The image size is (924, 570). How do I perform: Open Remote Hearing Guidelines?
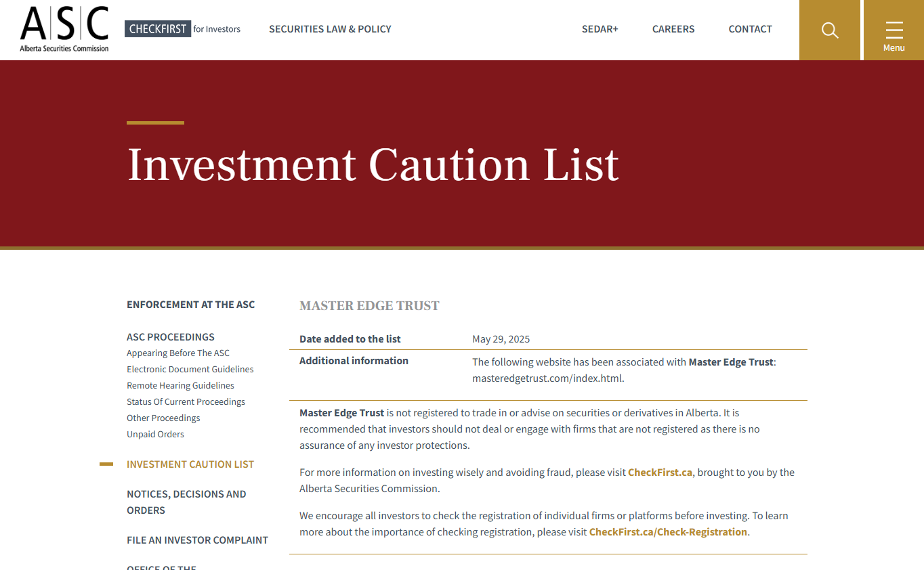click(180, 386)
